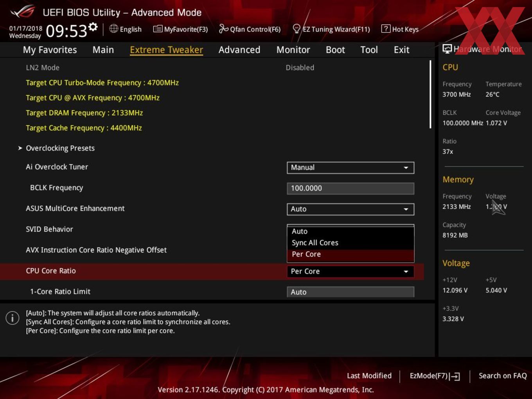Open MyFavorite(F3) menu
The width and height of the screenshot is (532, 399).
180,29
